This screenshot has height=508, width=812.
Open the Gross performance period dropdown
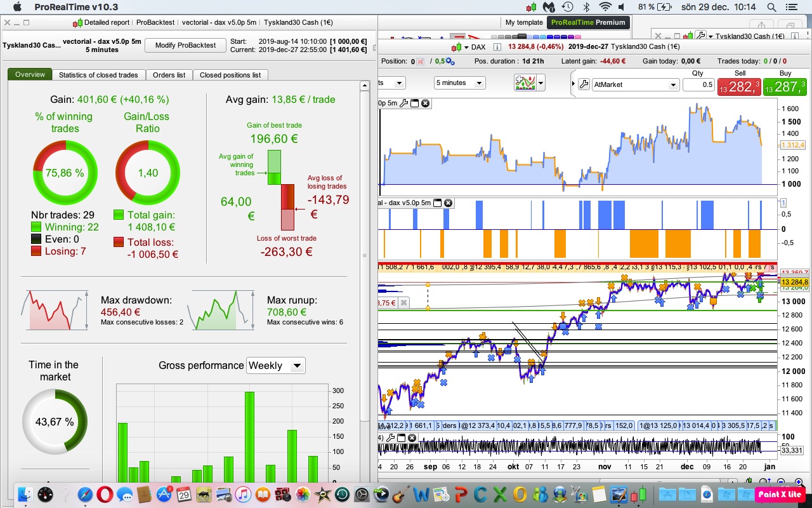tap(276, 365)
